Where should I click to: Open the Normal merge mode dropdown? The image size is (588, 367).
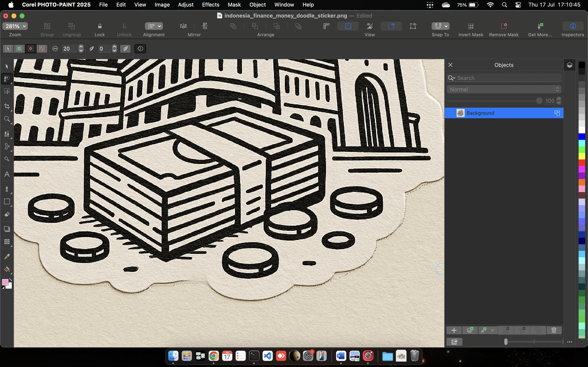coord(504,89)
